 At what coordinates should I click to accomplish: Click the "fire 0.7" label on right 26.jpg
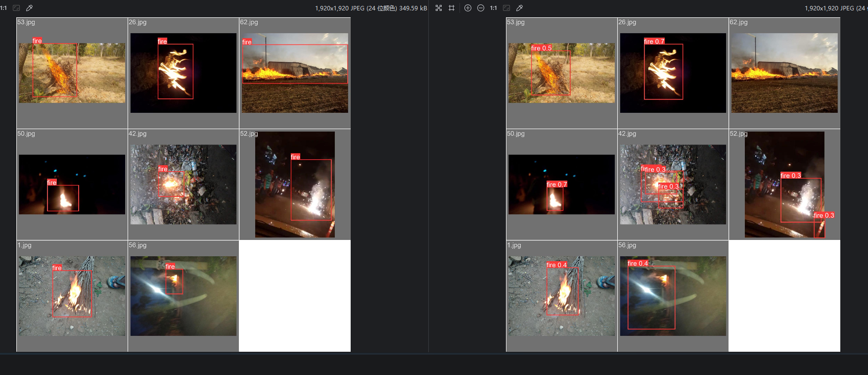coord(654,42)
